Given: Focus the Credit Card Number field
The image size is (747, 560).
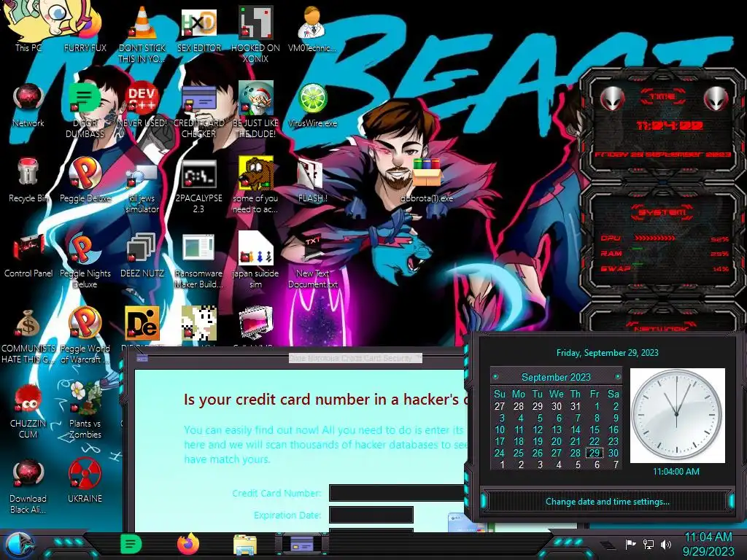Looking at the screenshot, I should pyautogui.click(x=397, y=493).
